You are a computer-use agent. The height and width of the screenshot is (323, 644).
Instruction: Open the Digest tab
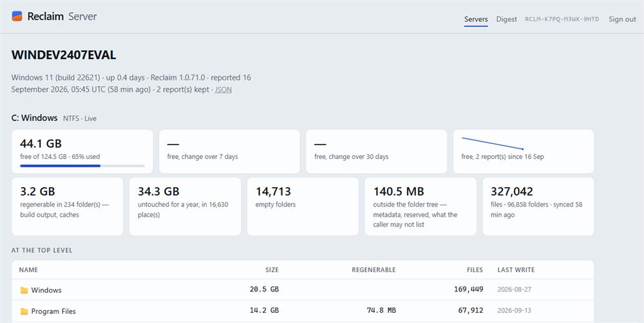[506, 19]
